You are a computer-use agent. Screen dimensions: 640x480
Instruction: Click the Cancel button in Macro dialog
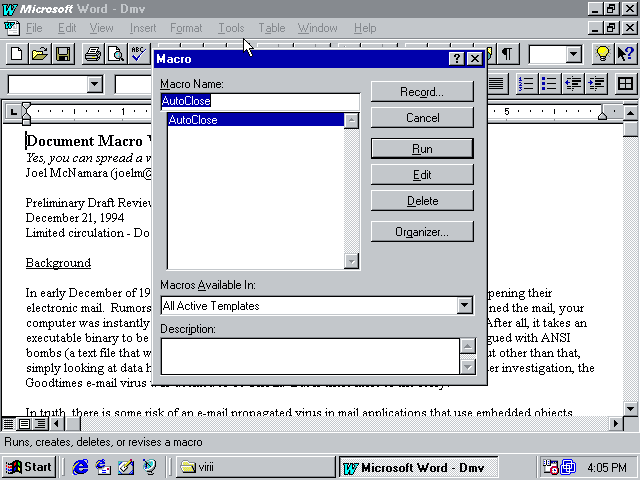pos(422,118)
